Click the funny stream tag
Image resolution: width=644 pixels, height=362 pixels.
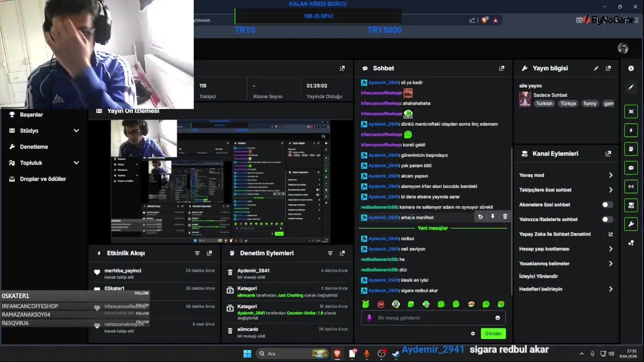(x=590, y=104)
